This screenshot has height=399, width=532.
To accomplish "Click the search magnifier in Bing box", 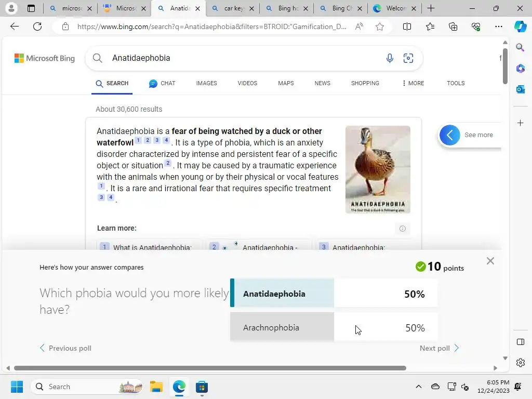I will (x=97, y=58).
